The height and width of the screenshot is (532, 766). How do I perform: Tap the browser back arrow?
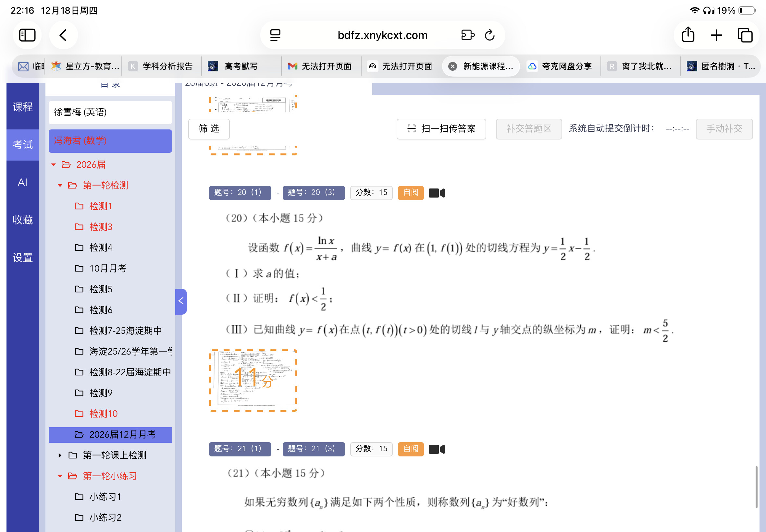[x=63, y=35]
